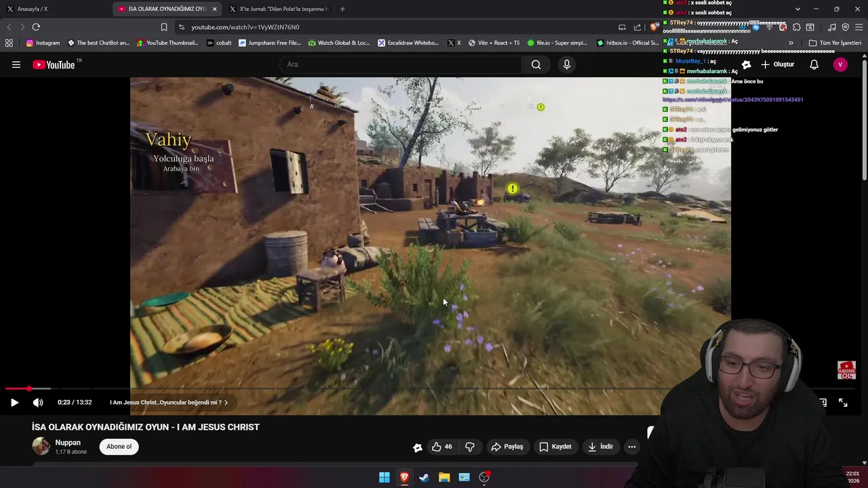Open the Nuppan channel avatar
Image resolution: width=868 pixels, height=488 pixels.
tap(41, 446)
